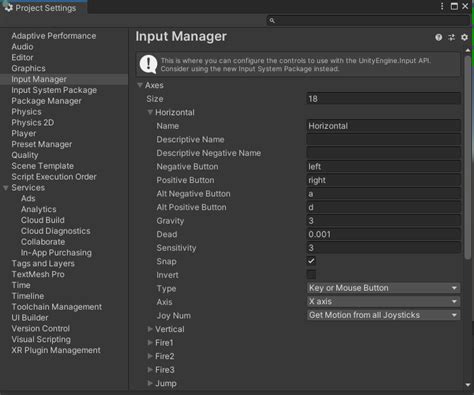The image size is (474, 395).
Task: Open XR Plugin Management settings
Action: coord(56,350)
